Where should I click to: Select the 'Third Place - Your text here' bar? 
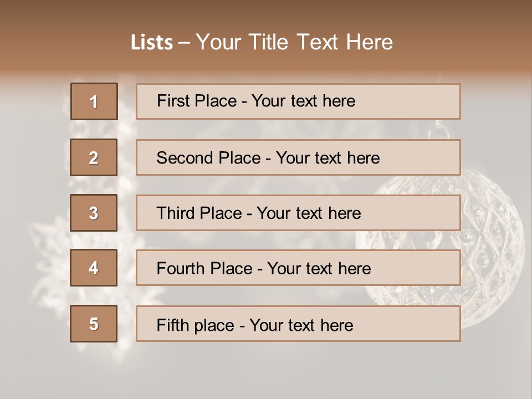[298, 213]
